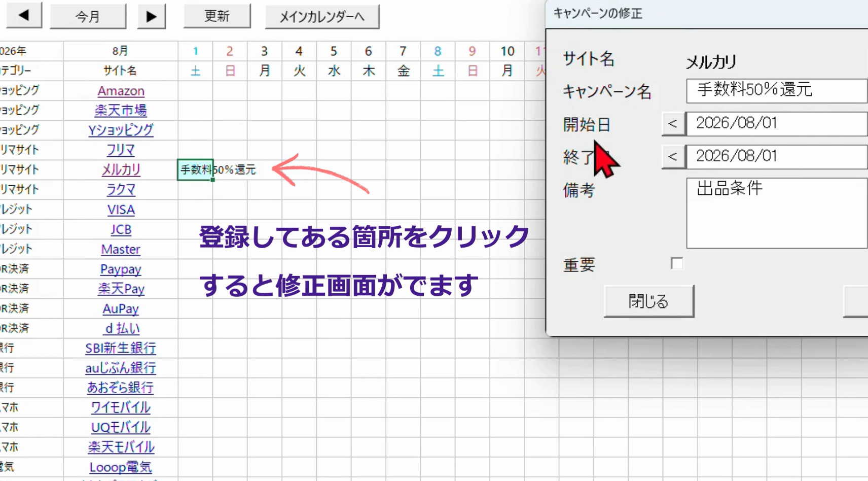Screen dimensions: 868x481
Task: Enable the 重要 checkbox
Action: point(676,263)
